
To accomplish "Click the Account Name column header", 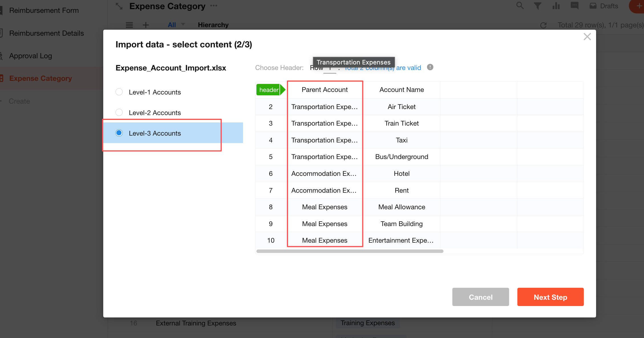I will [402, 90].
